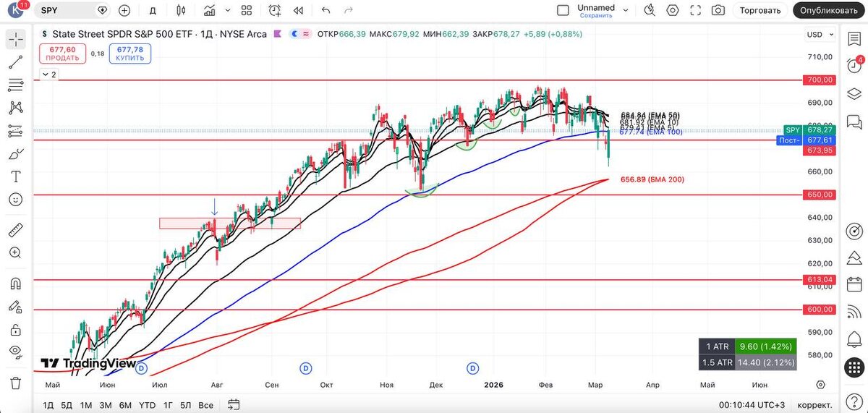The image size is (868, 413).
Task: Select the 1М time range
Action: click(x=86, y=405)
